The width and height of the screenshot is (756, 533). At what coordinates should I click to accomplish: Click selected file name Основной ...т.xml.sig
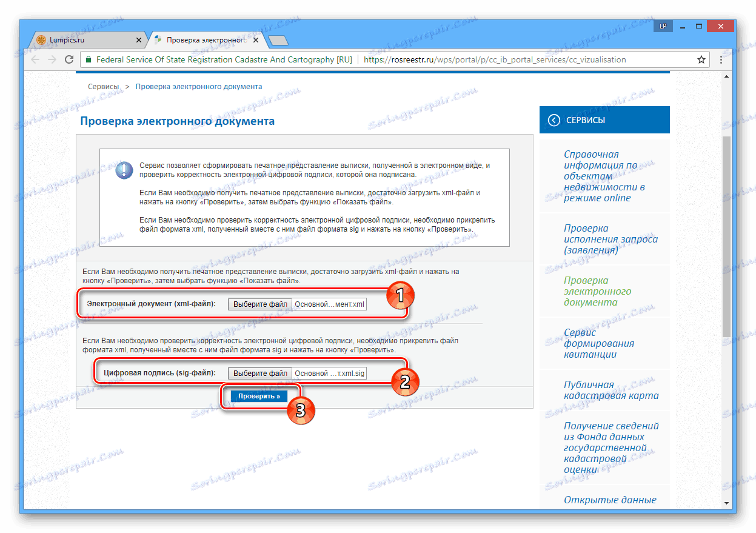(x=330, y=374)
